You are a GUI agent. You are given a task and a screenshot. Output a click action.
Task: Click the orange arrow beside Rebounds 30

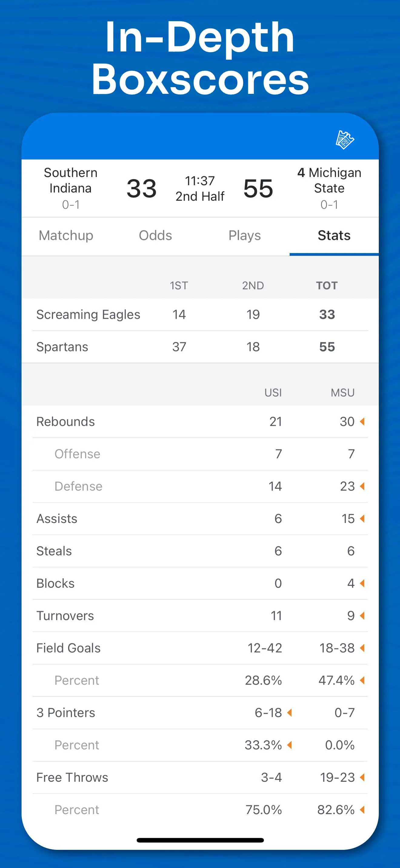pyautogui.click(x=362, y=422)
